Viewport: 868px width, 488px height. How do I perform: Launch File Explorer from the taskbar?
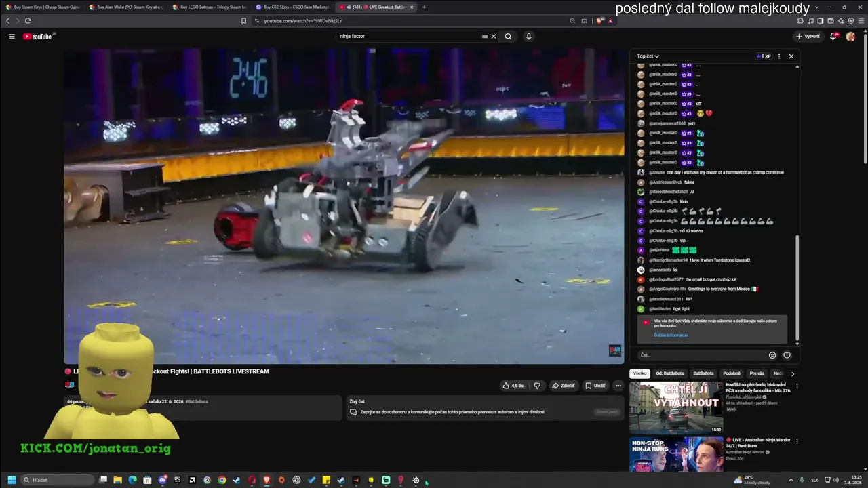coord(117,480)
